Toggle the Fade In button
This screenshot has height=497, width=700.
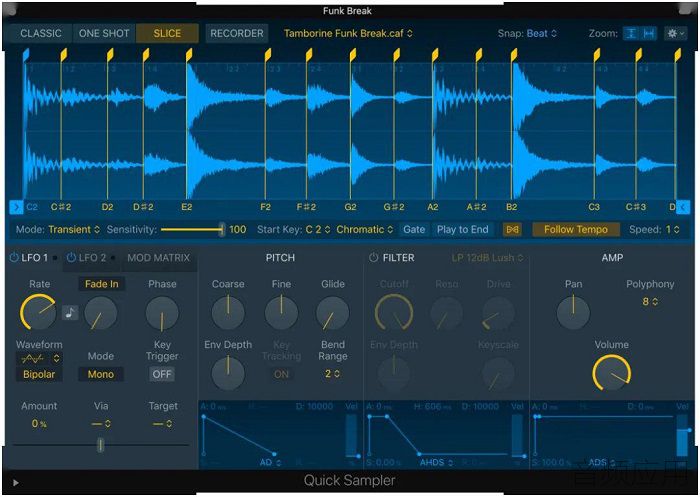pos(101,284)
